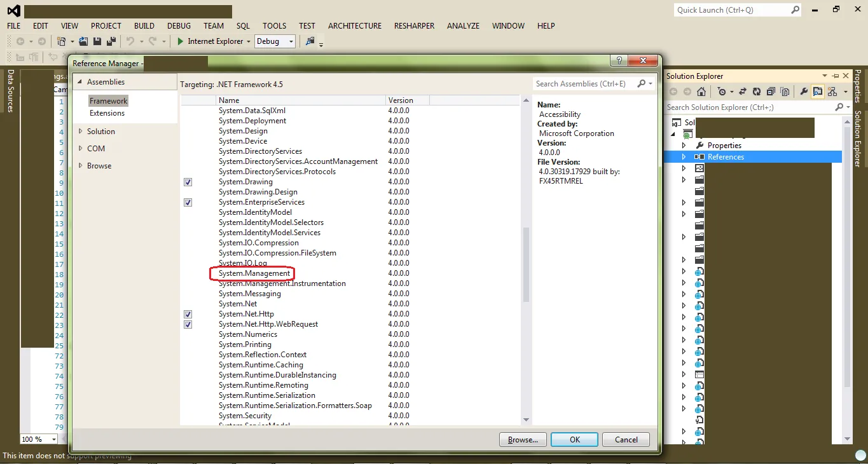Click the wrench Properties icon in Solution Explorer toolbar
This screenshot has height=464, width=868.
(x=804, y=92)
